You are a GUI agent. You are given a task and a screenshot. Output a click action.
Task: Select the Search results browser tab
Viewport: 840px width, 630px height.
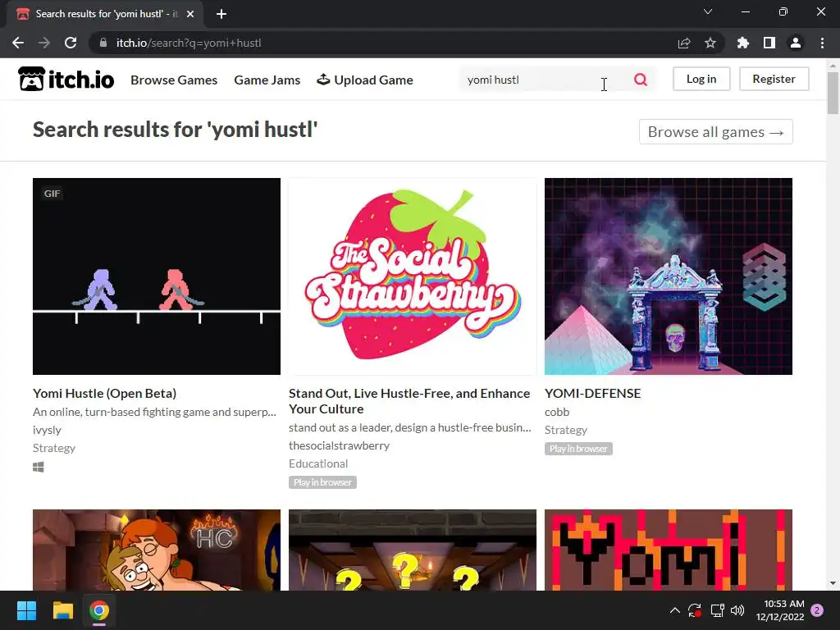tap(104, 14)
